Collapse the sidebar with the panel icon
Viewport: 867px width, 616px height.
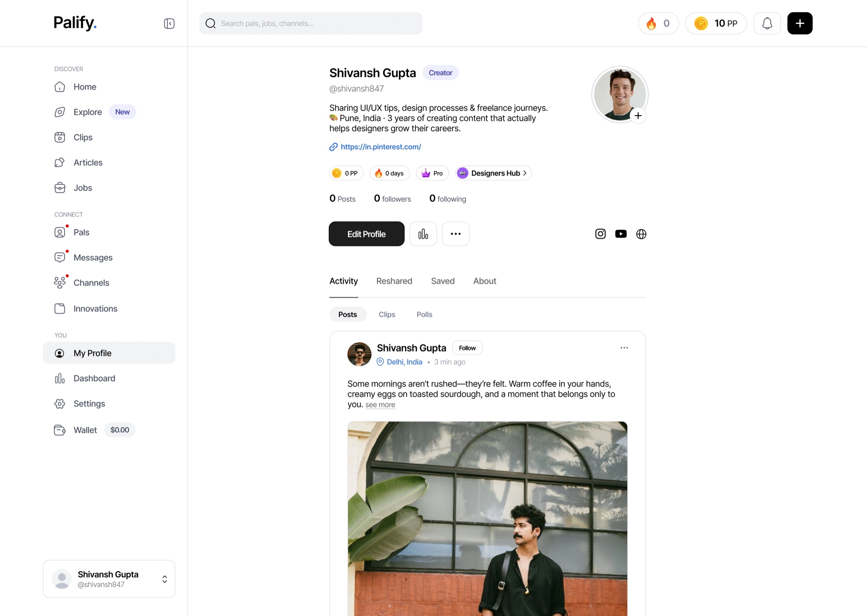tap(169, 23)
